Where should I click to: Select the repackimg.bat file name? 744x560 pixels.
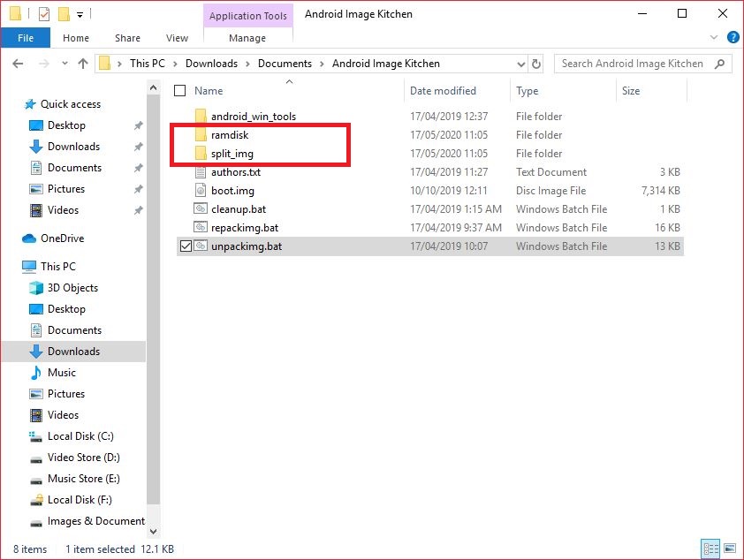[x=245, y=228]
